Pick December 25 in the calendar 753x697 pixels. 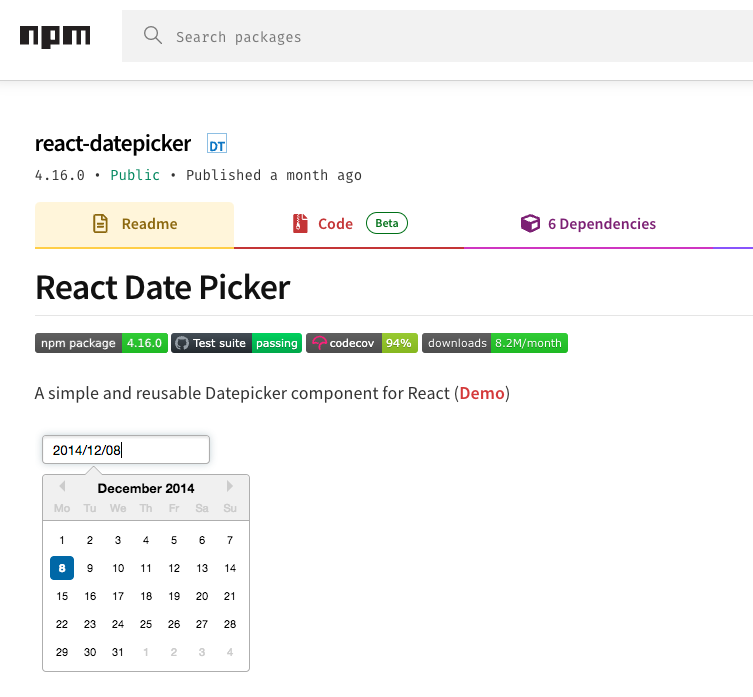pos(146,624)
